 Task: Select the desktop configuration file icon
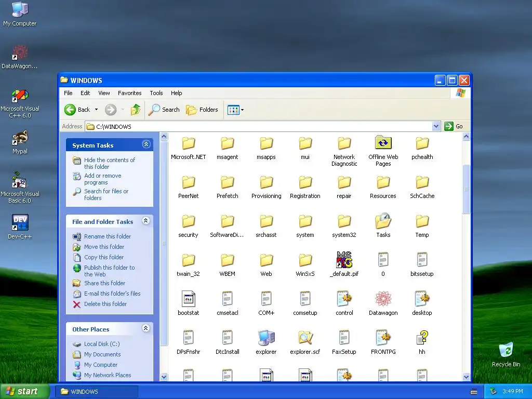pyautogui.click(x=422, y=299)
